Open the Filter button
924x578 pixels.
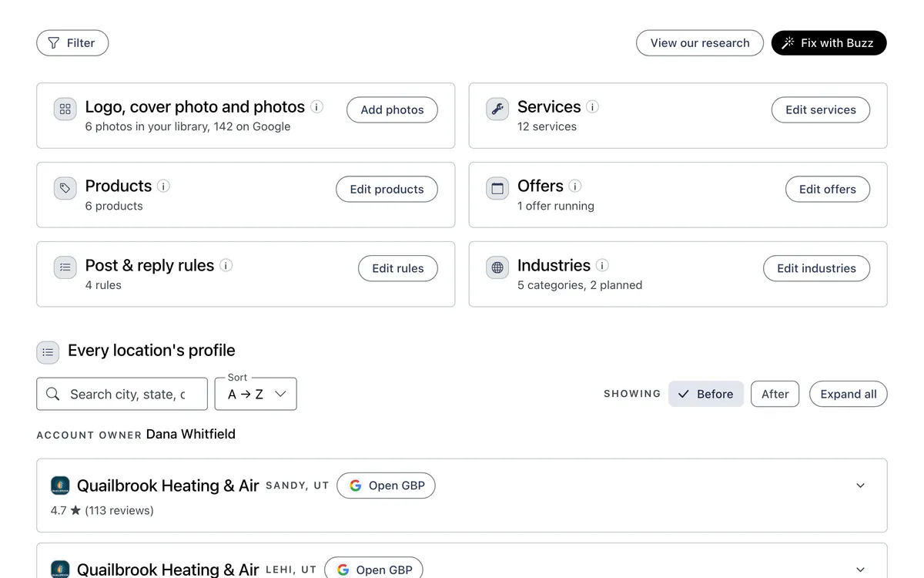pos(72,43)
